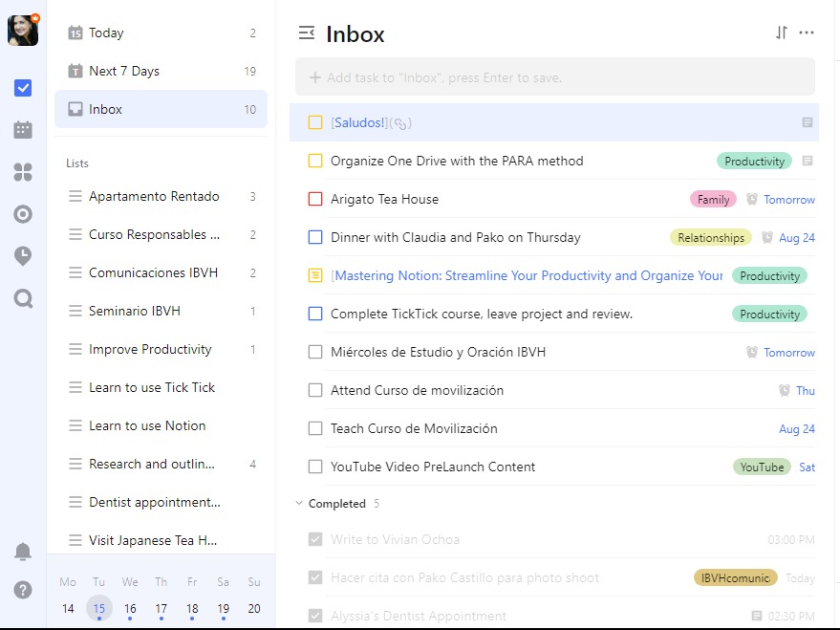
Task: Check off Teach Curso de Movilización
Action: point(315,428)
